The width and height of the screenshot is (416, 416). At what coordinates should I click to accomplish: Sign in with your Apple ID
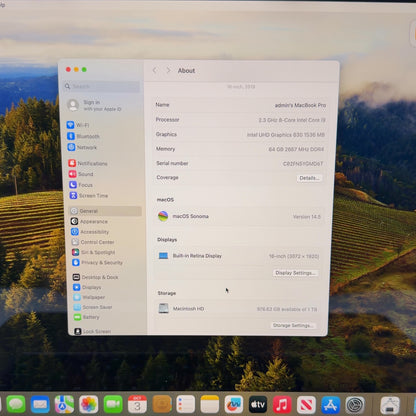94,105
